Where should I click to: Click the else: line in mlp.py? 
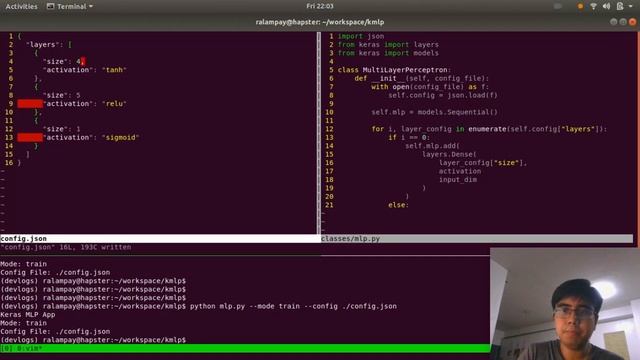tap(398, 205)
